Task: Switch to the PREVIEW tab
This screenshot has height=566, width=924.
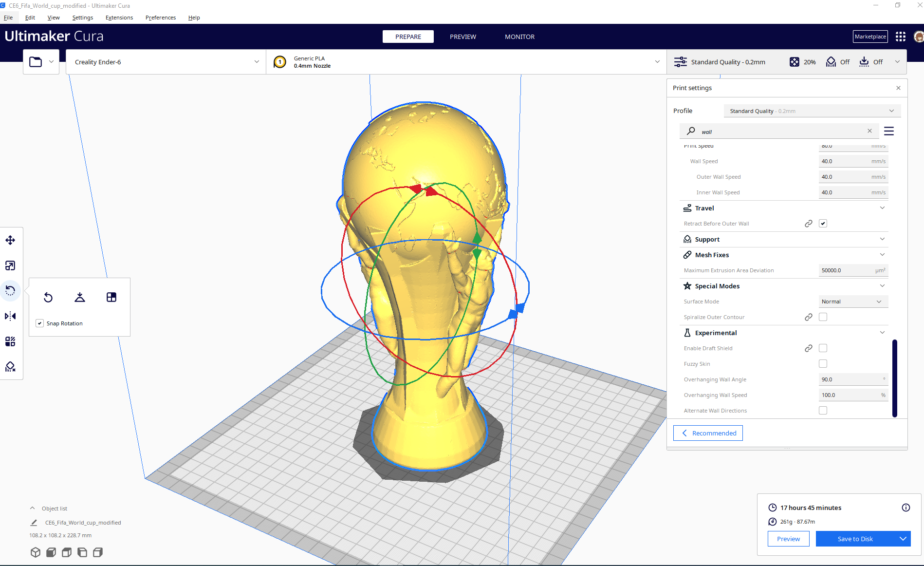Action: (462, 37)
